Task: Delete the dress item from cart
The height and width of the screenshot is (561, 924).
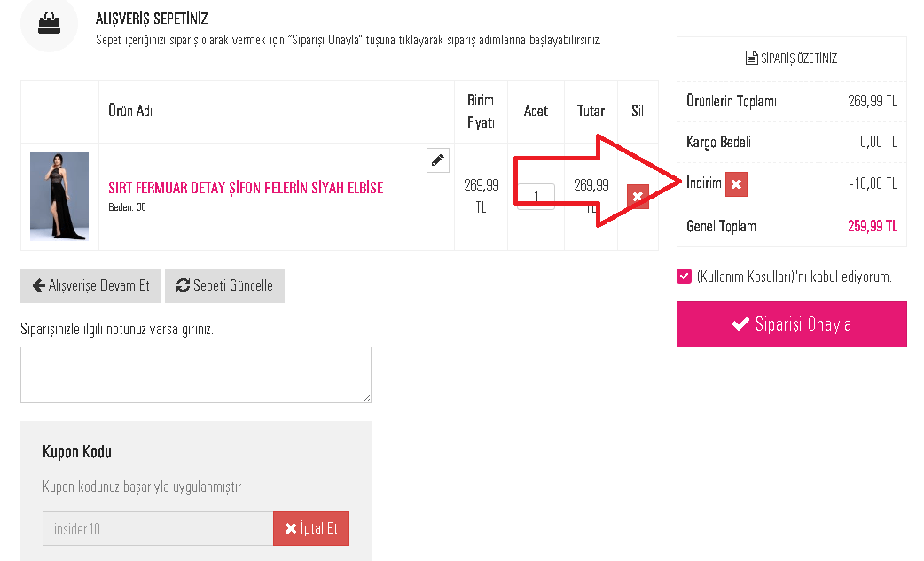Action: click(x=638, y=197)
